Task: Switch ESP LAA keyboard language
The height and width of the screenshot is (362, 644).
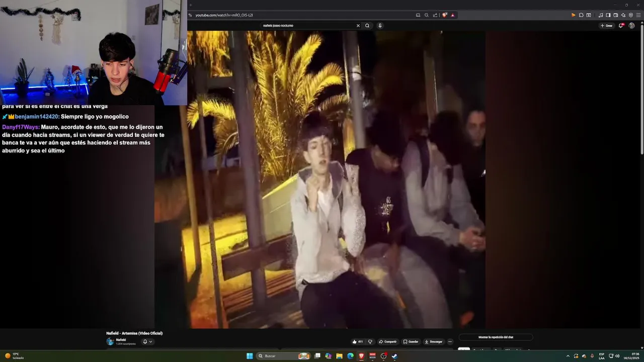Action: coord(602,356)
